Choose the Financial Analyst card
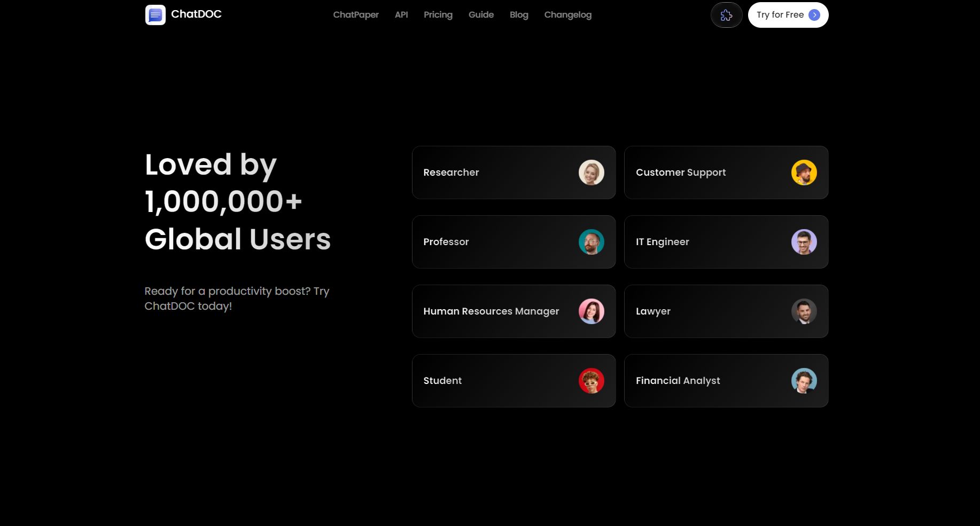 click(x=726, y=381)
